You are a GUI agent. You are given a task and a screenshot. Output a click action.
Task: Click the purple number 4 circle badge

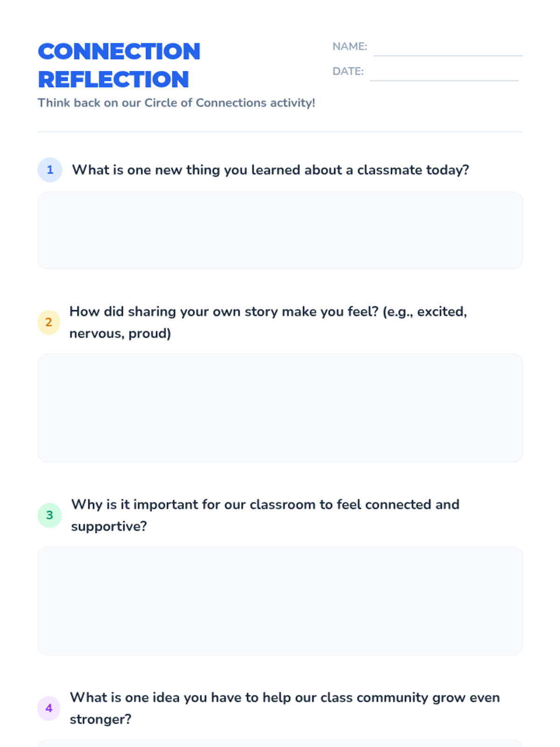pos(49,708)
